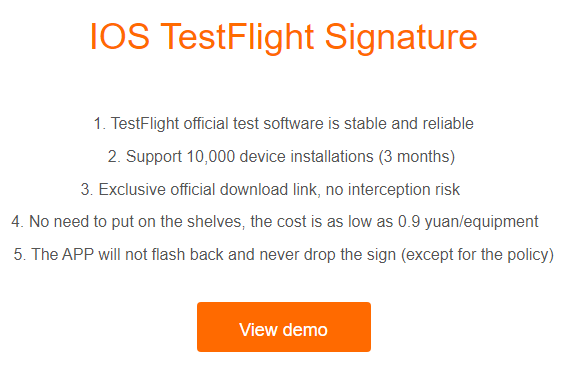The width and height of the screenshot is (584, 386).
Task: Click the text (3 months) in item 2
Action: (417, 156)
